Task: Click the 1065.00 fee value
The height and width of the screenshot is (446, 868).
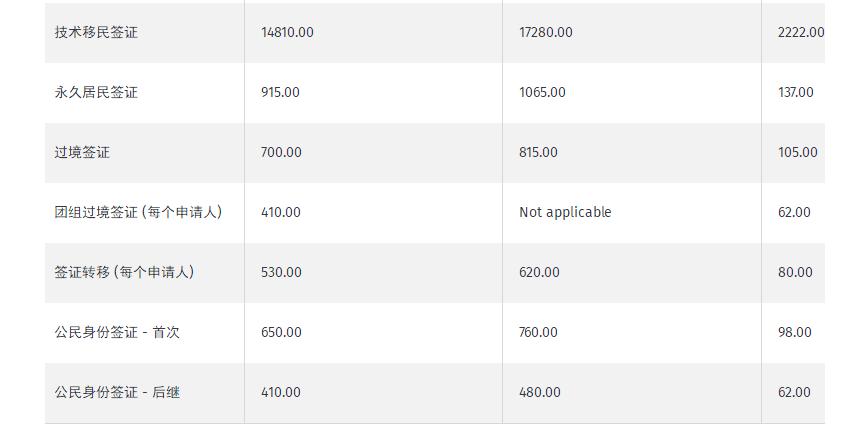Action: click(542, 92)
